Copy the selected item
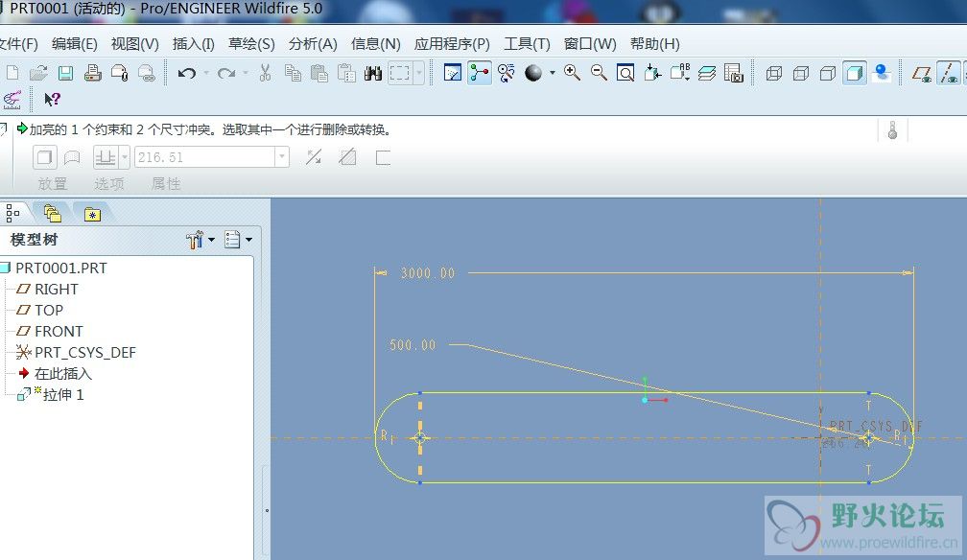 293,73
